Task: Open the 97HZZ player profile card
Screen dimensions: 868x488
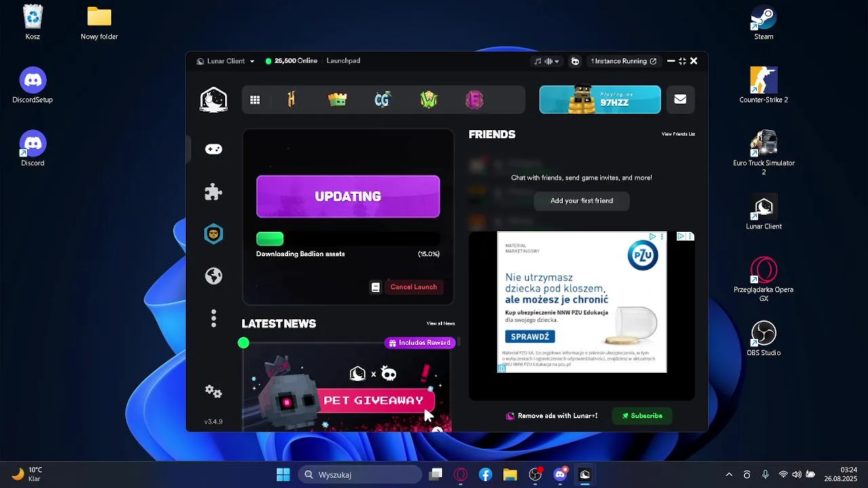Action: (x=600, y=100)
